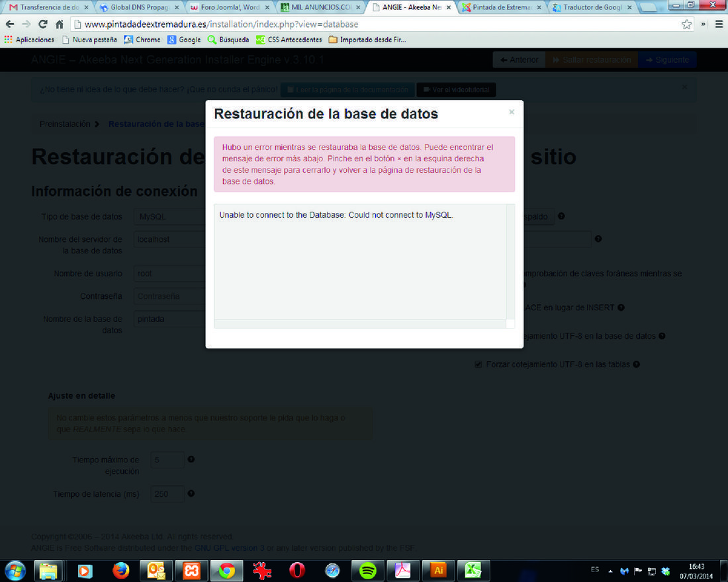
Task: Click the Contraseña input field
Action: 169,296
